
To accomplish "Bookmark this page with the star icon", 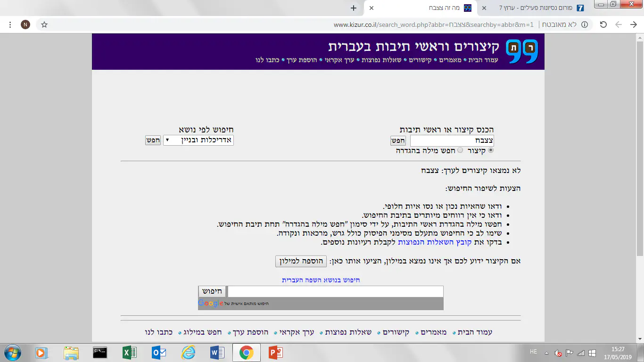I will tap(44, 25).
